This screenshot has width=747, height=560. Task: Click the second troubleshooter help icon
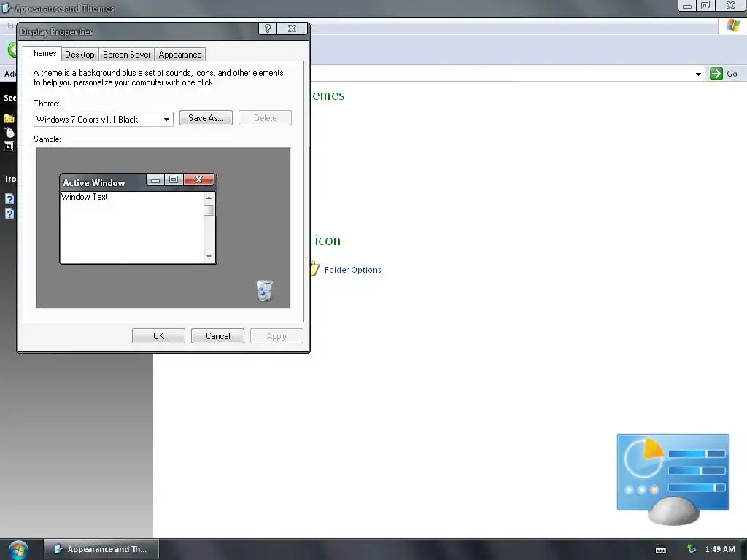[9, 214]
